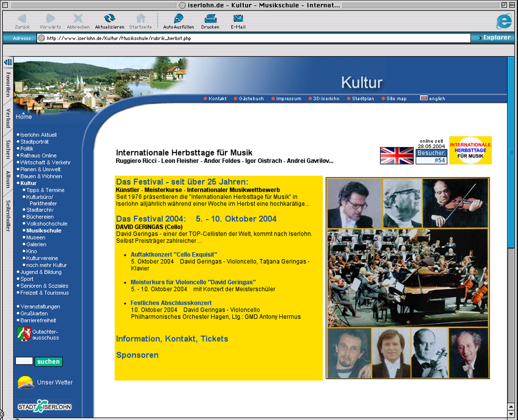Click the Drucken printer icon
The width and height of the screenshot is (518, 420).
coord(210,19)
